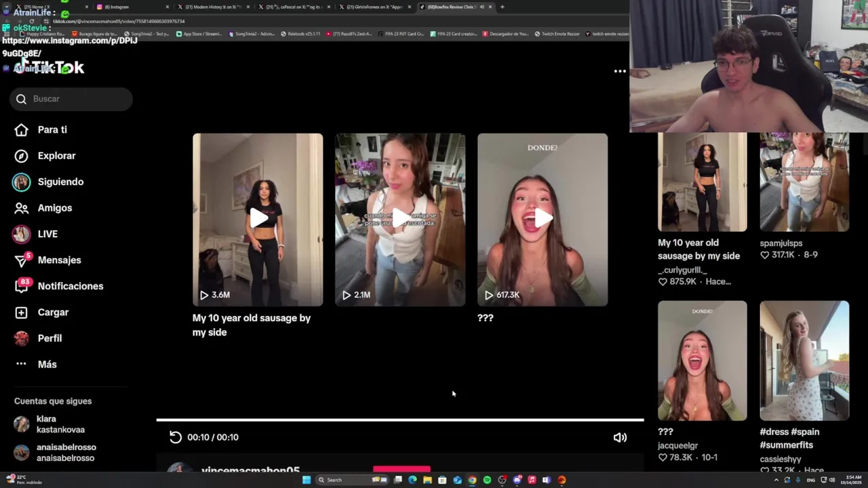Viewport: 868px width, 488px height.
Task: Open the three-dot options above videos
Action: click(x=620, y=71)
